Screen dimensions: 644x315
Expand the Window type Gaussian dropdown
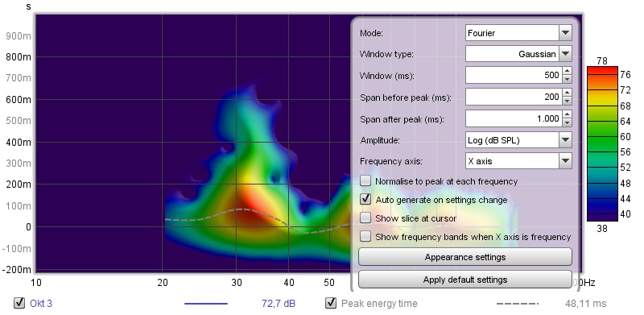pyautogui.click(x=565, y=54)
